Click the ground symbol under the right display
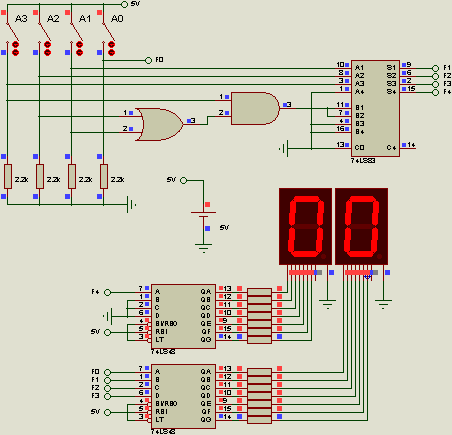This screenshot has width=452, height=435. click(383, 304)
